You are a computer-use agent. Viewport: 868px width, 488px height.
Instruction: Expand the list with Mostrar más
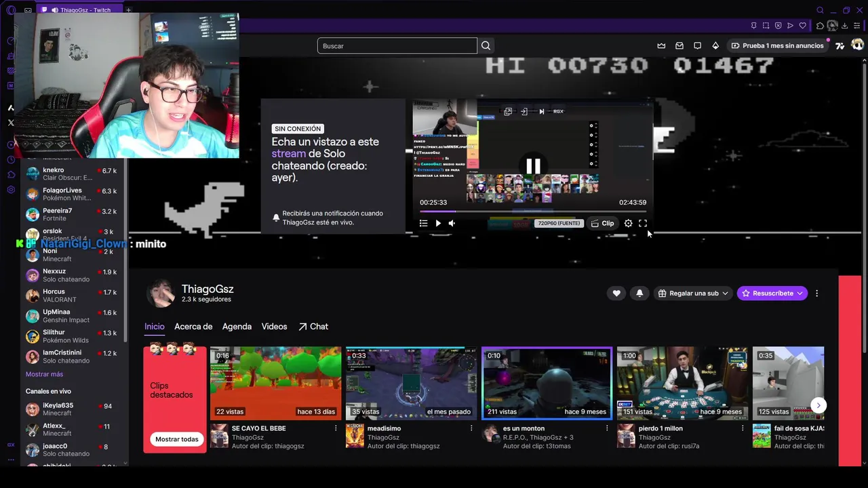44,374
